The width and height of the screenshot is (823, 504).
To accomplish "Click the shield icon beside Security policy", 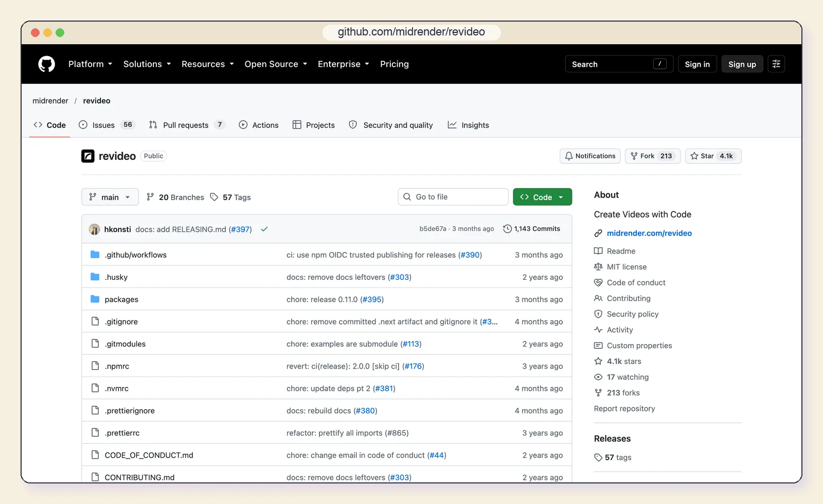I will coord(598,314).
